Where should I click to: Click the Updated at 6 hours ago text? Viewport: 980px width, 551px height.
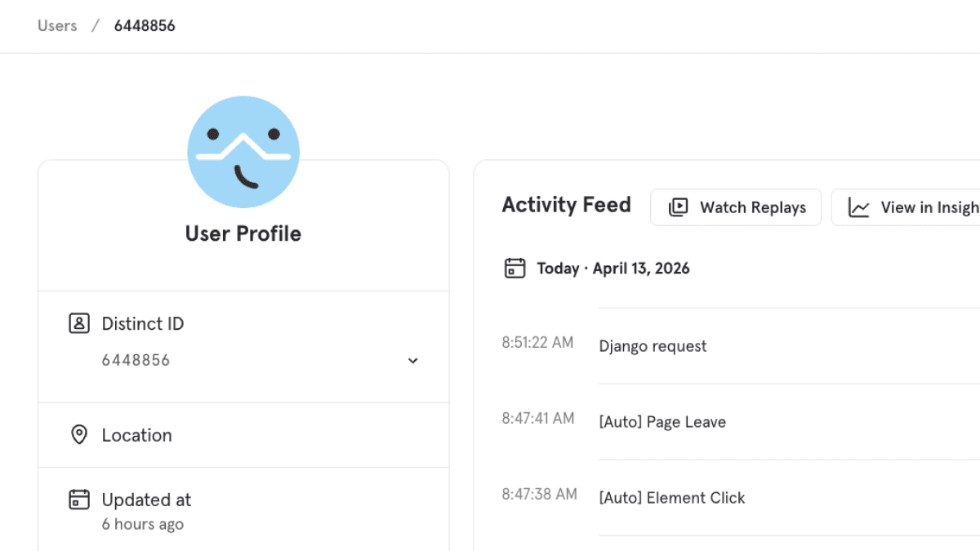[143, 524]
